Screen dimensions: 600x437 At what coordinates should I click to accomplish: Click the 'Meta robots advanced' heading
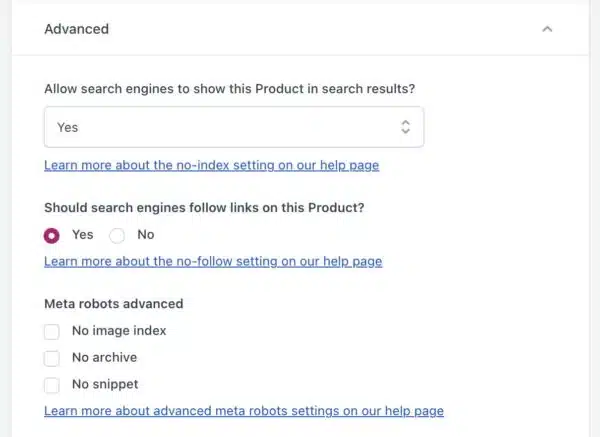(x=113, y=303)
